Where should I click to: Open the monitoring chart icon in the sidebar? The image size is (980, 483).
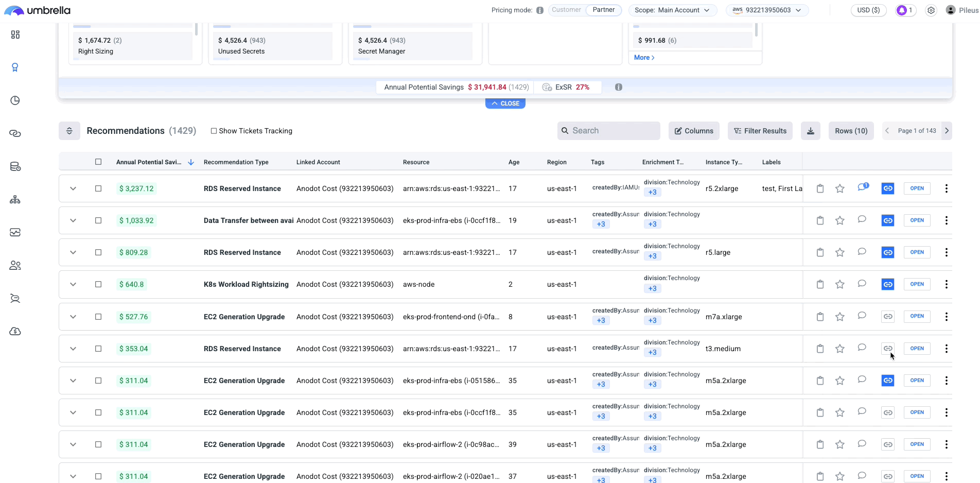click(x=15, y=232)
